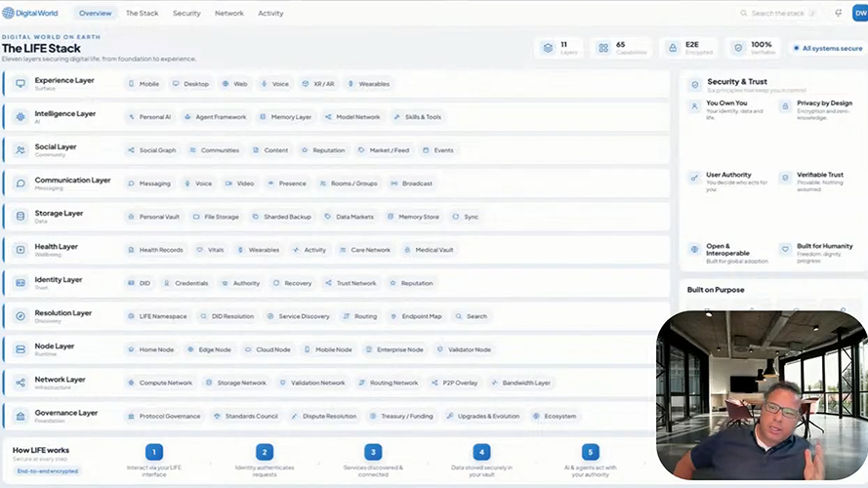Click the E2E Encrypted stat card
The width and height of the screenshot is (868, 488).
pyautogui.click(x=689, y=48)
